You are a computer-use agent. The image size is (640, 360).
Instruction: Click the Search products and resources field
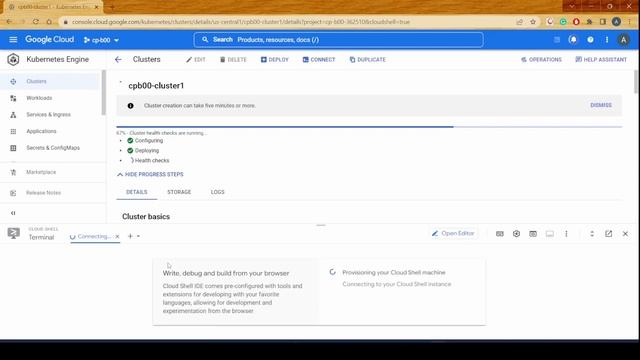click(x=338, y=40)
